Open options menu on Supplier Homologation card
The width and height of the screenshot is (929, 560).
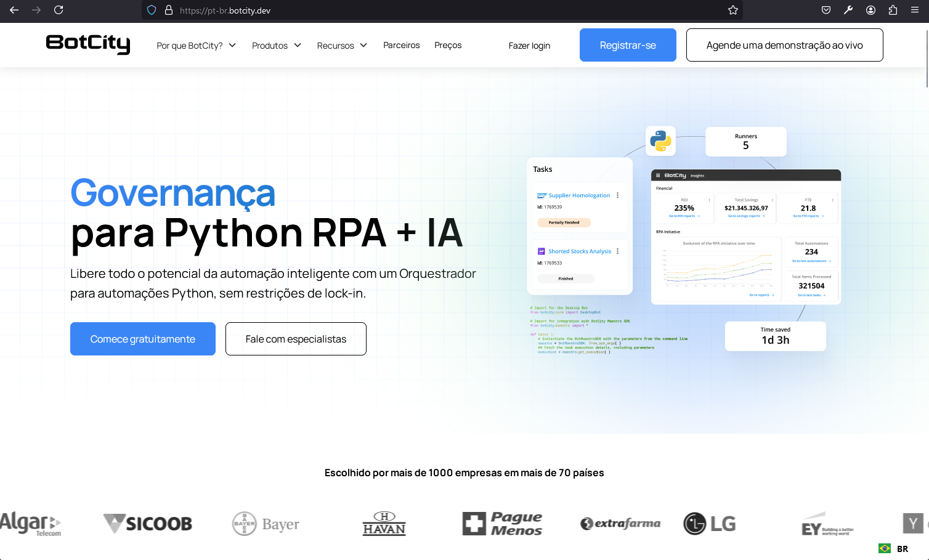point(618,195)
